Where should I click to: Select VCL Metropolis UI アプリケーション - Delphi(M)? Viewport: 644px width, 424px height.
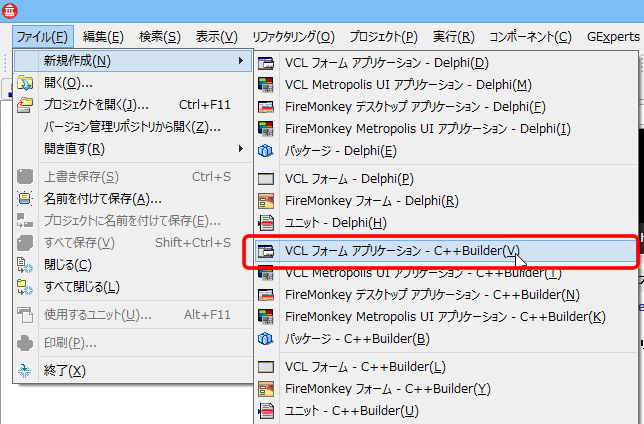click(446, 85)
